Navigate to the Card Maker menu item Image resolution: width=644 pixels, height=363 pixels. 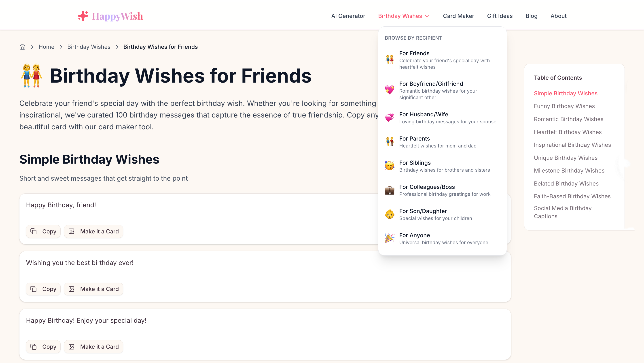(x=458, y=16)
